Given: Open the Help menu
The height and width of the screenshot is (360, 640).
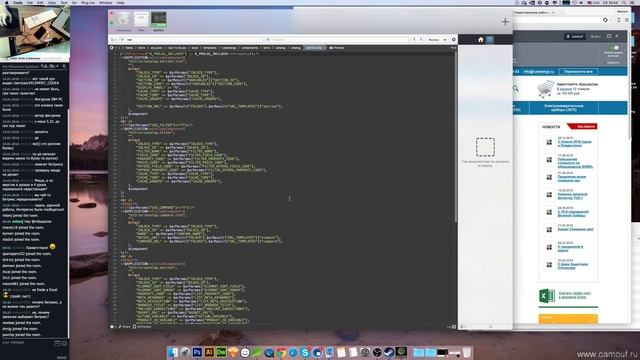Looking at the screenshot, I should click(120, 2).
